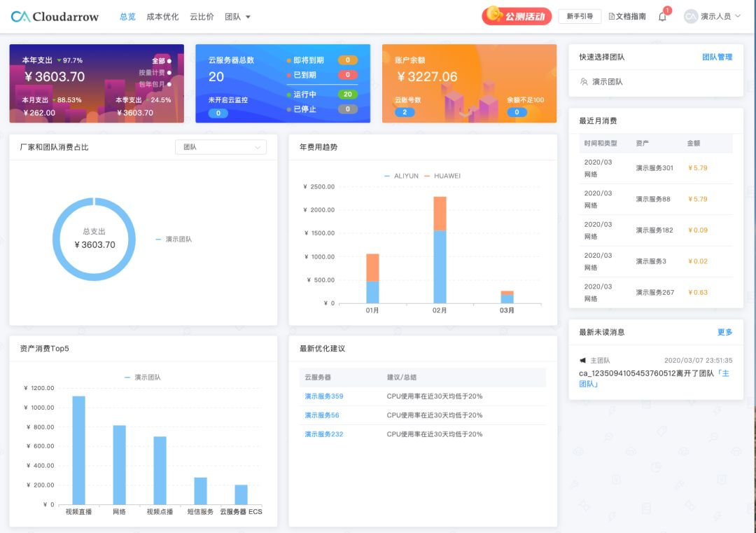The height and width of the screenshot is (533, 756).
Task: Click the 演示服务88 consumption row
Action: (656, 199)
